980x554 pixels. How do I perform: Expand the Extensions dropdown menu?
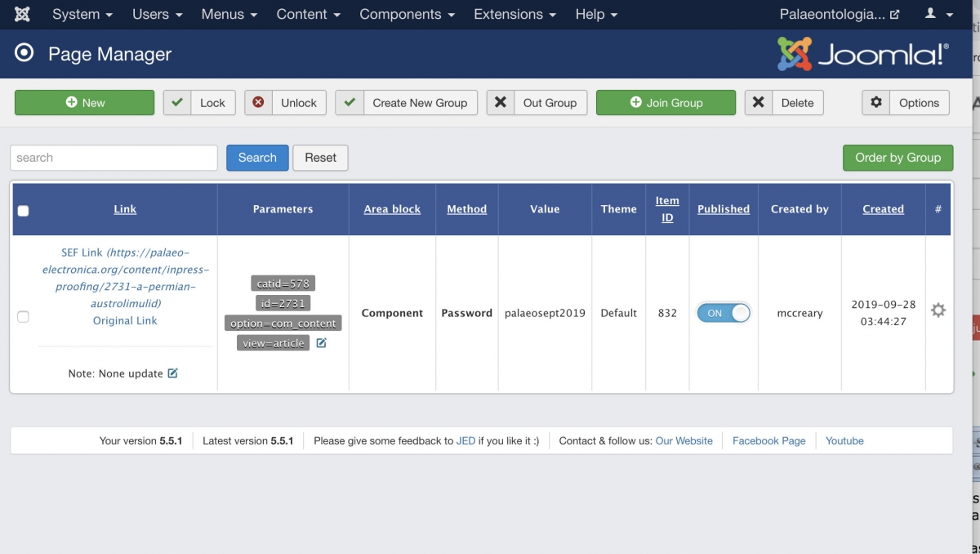click(514, 15)
